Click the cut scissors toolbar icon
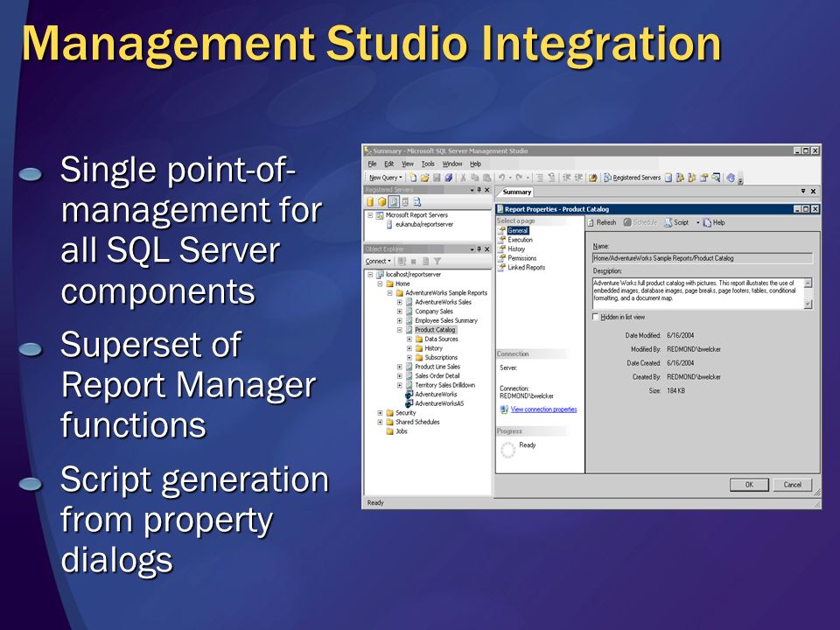 click(x=463, y=178)
